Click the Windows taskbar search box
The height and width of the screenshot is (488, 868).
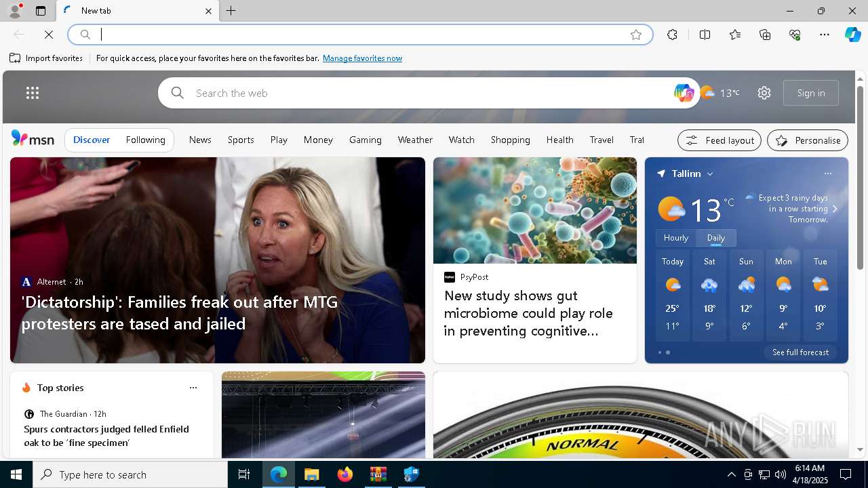130,474
